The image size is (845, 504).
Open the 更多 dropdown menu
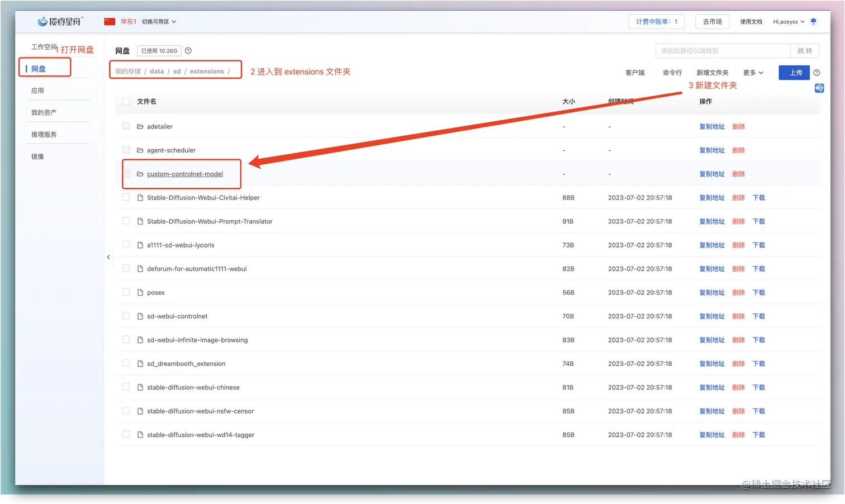pyautogui.click(x=753, y=73)
